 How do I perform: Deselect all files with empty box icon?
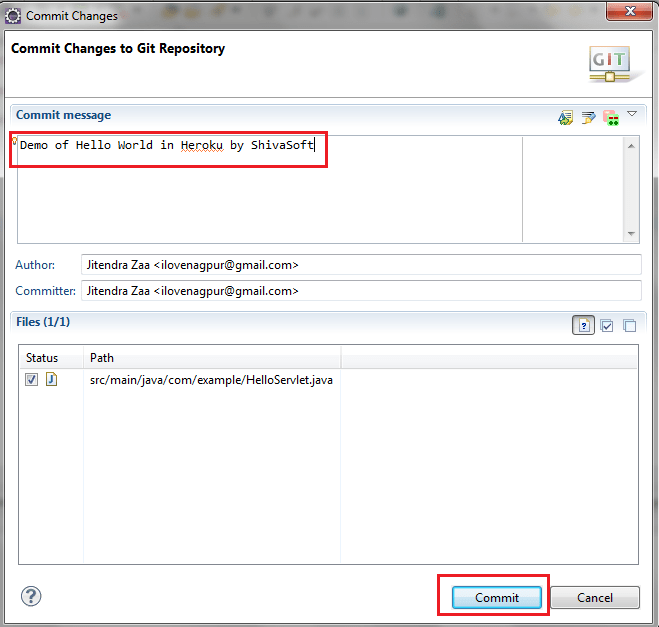pyautogui.click(x=629, y=325)
